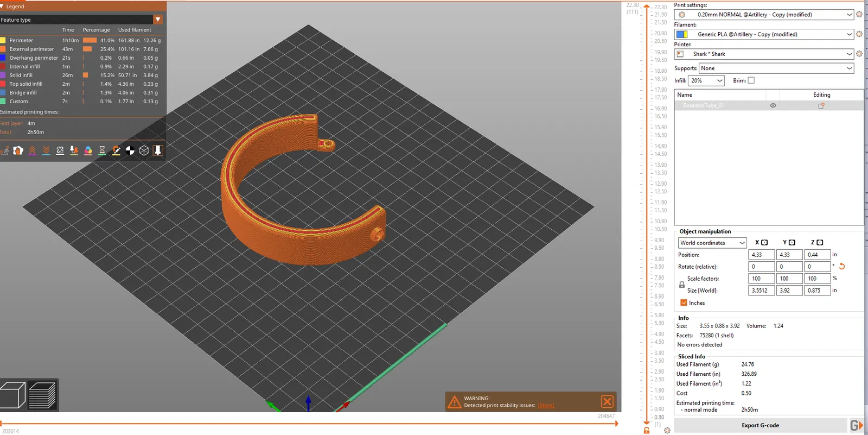Click the Export G-code button
868x435 pixels.
760,425
